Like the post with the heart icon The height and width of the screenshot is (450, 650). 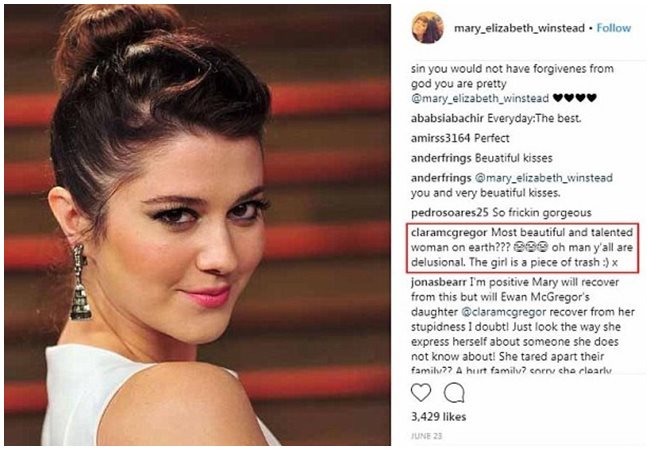[x=421, y=392]
